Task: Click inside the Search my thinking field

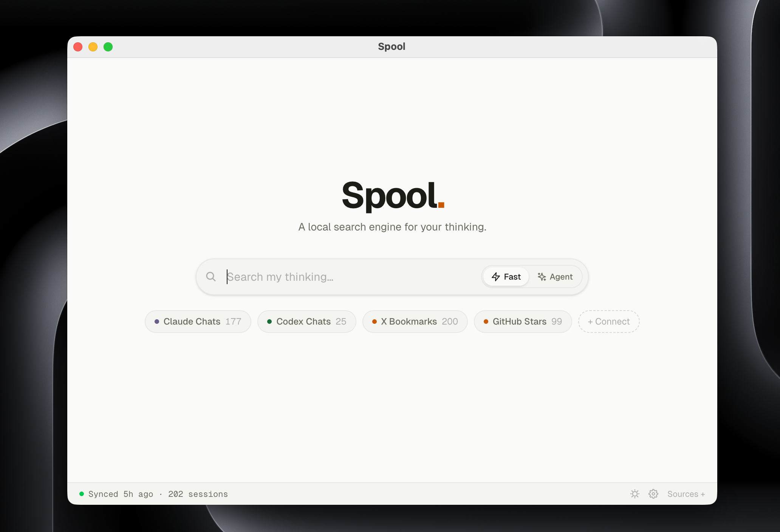Action: [x=340, y=277]
